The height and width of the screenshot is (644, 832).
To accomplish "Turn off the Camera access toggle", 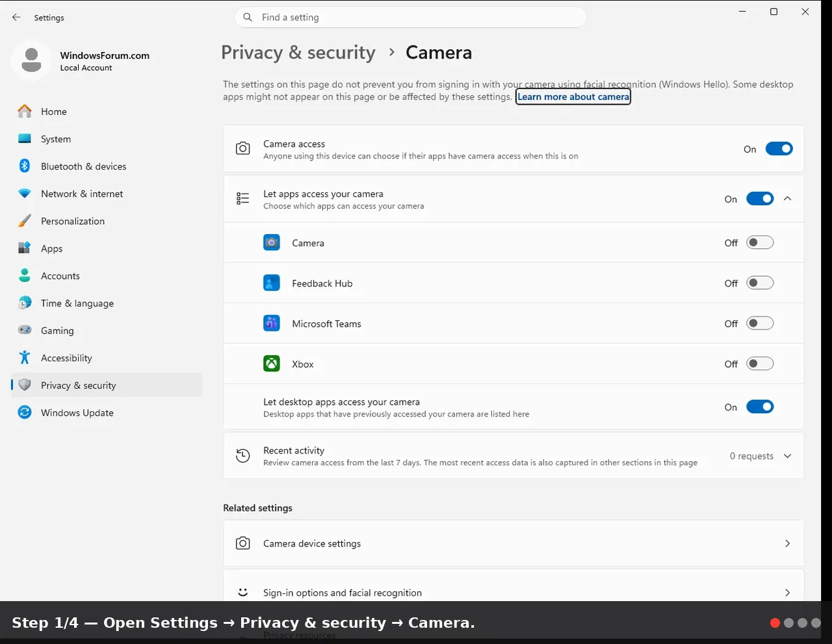I will pyautogui.click(x=779, y=149).
